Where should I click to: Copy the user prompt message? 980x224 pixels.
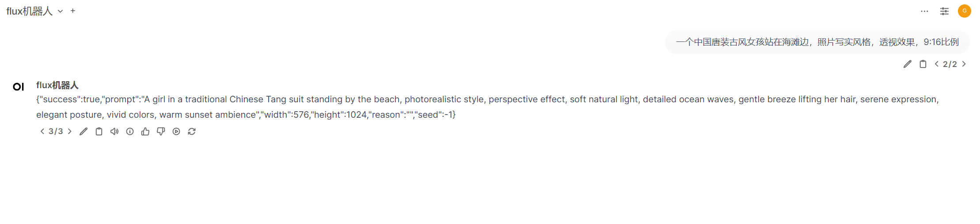pos(923,64)
